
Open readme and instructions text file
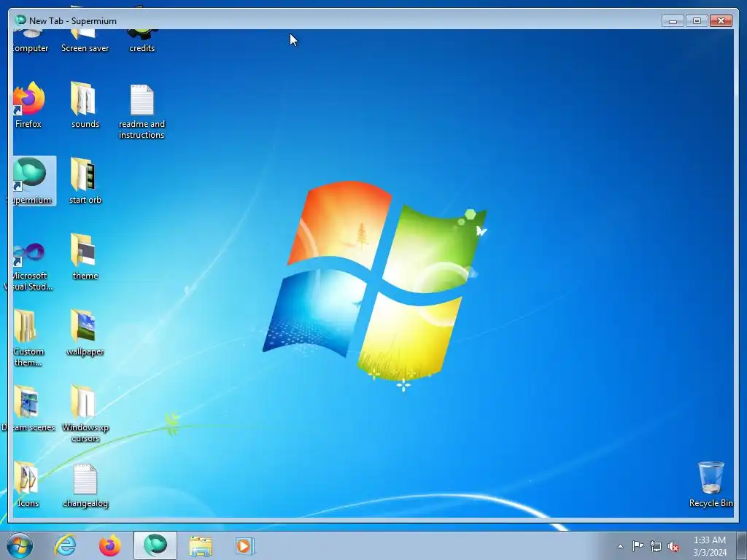pos(142,112)
